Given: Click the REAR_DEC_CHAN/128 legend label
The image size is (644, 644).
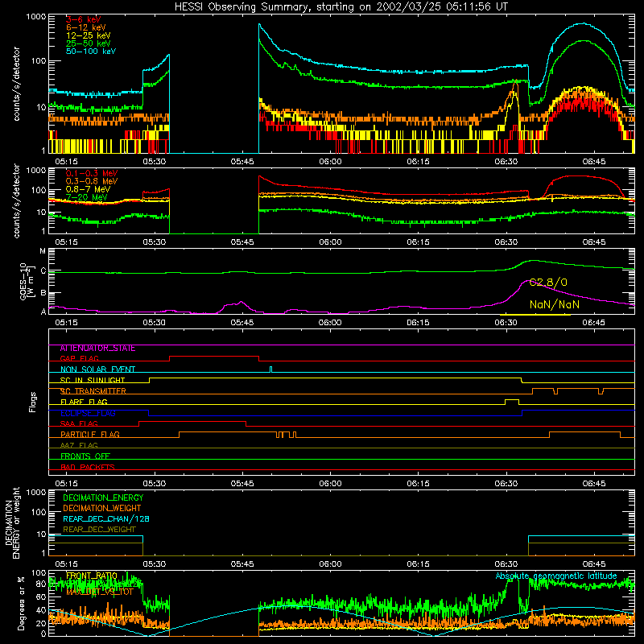Looking at the screenshot, I should (x=106, y=518).
